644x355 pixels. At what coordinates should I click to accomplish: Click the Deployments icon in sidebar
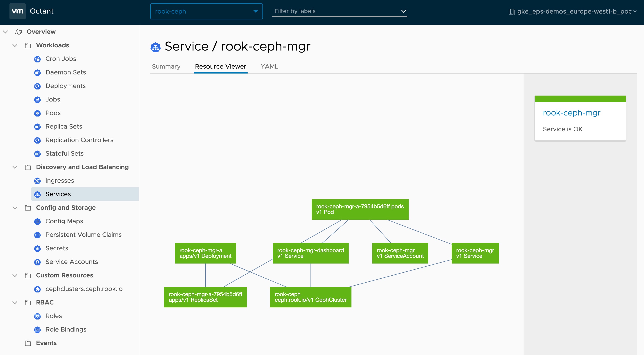(37, 86)
